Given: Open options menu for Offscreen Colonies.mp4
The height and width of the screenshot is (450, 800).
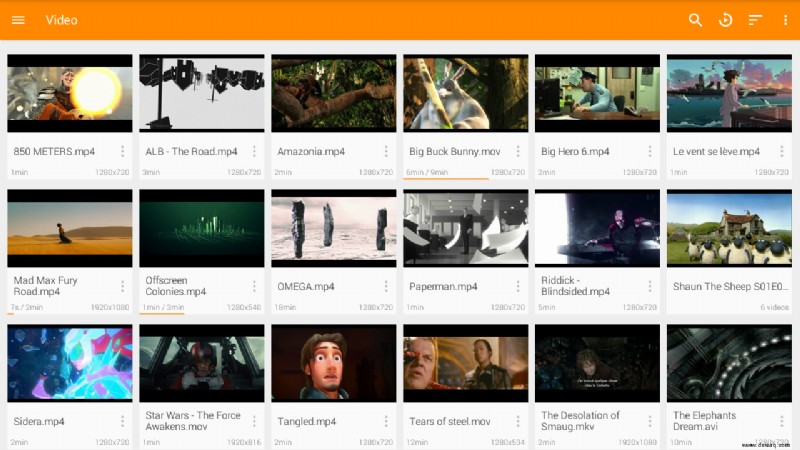Looking at the screenshot, I should (254, 286).
